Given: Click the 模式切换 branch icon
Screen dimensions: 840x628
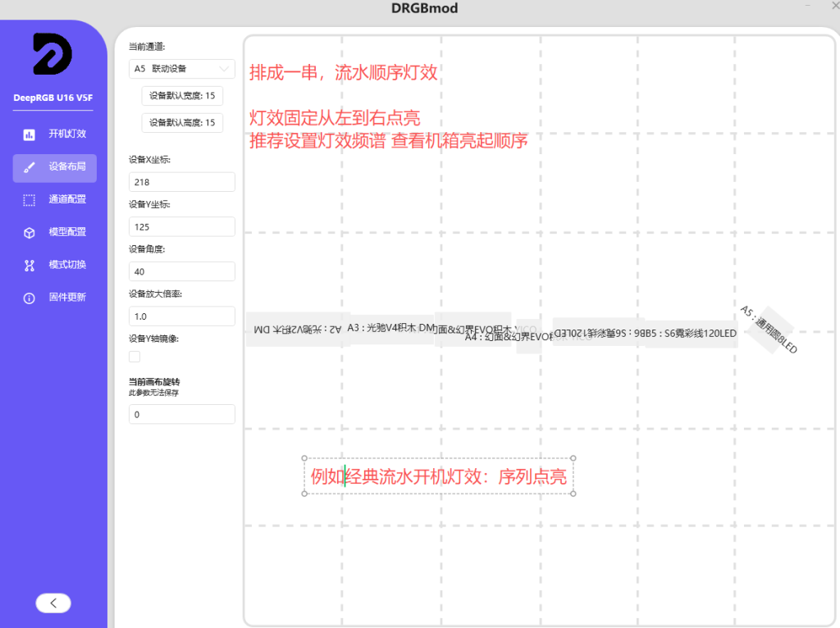Looking at the screenshot, I should click(30, 266).
